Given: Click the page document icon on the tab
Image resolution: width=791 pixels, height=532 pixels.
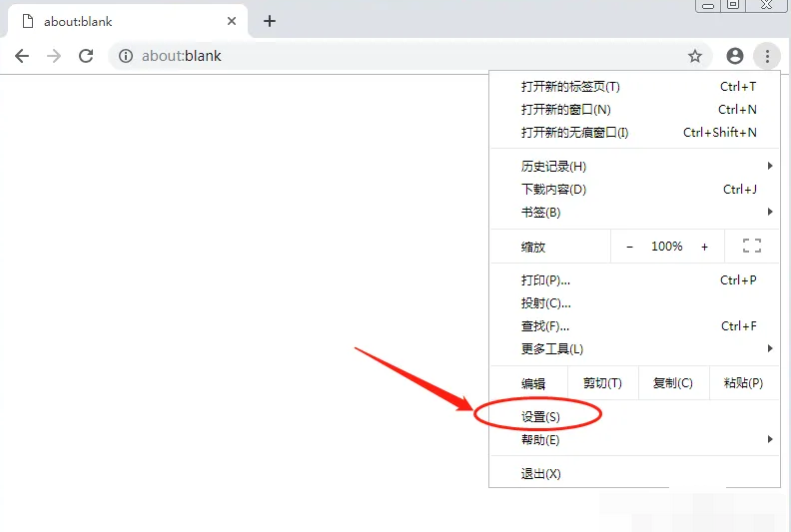Looking at the screenshot, I should 28,21.
